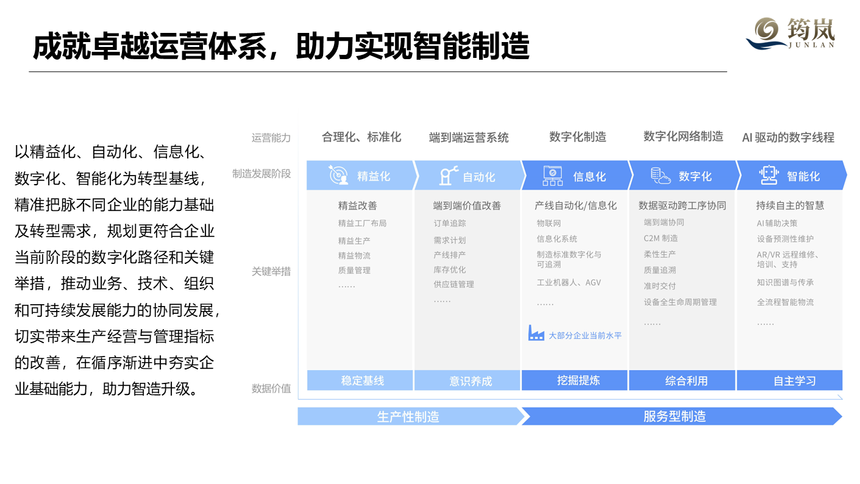Image resolution: width=860 pixels, height=484 pixels.
Task: Select the 合理化、标准化 heading
Action: pos(361,137)
